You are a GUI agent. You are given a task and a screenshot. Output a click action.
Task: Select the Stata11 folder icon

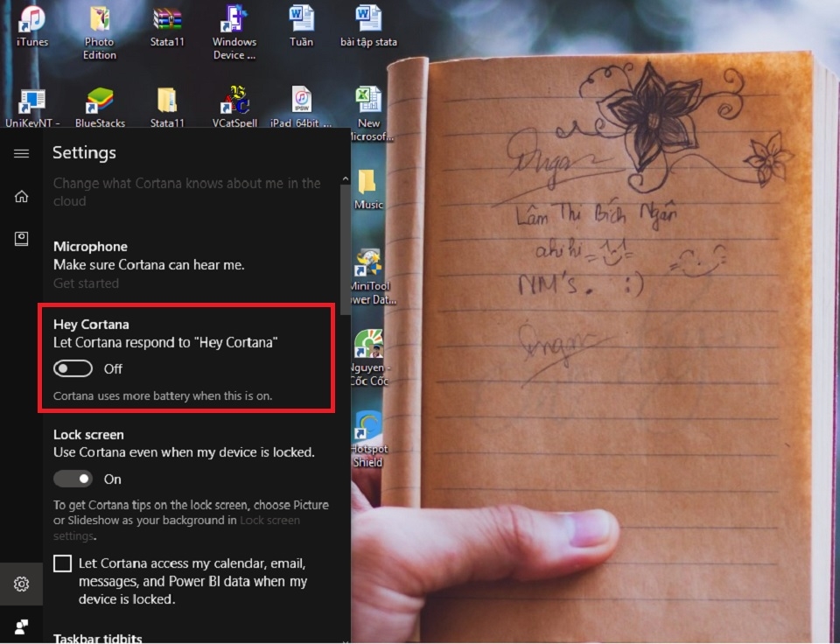pyautogui.click(x=167, y=101)
